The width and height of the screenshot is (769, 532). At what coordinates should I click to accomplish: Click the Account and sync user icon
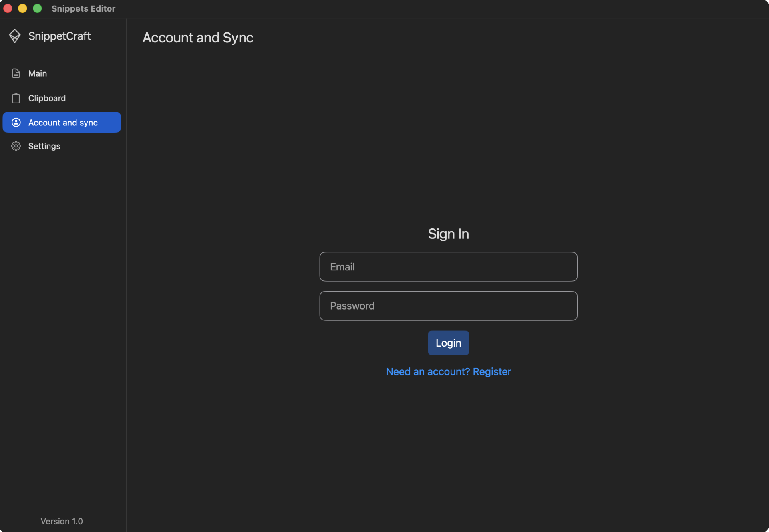pyautogui.click(x=16, y=123)
